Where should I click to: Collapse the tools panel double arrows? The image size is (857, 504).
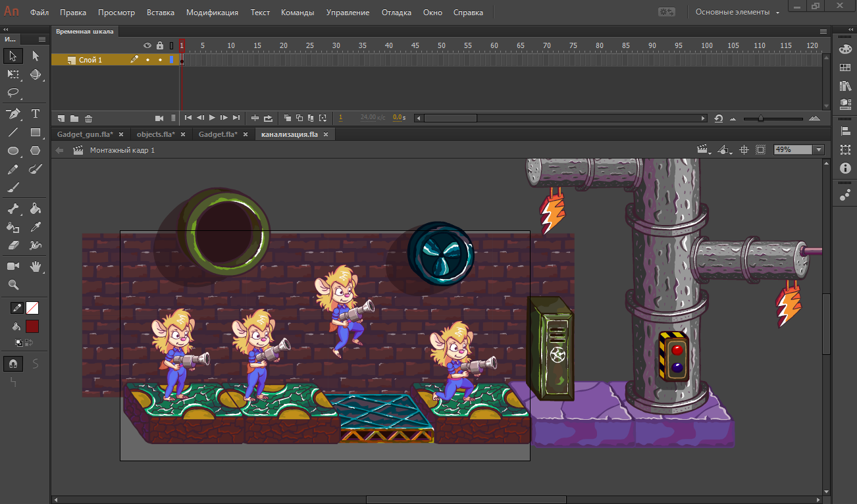point(5,30)
